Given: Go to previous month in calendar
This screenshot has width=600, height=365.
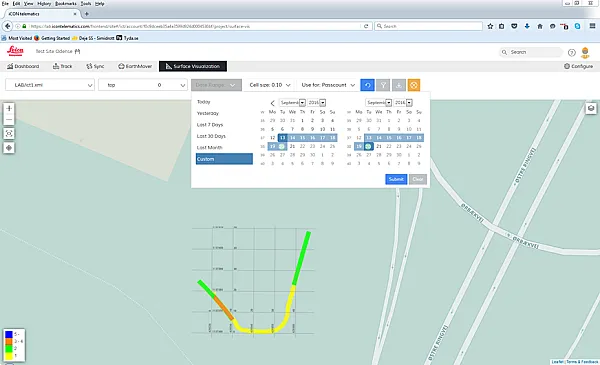Looking at the screenshot, I should 272,103.
